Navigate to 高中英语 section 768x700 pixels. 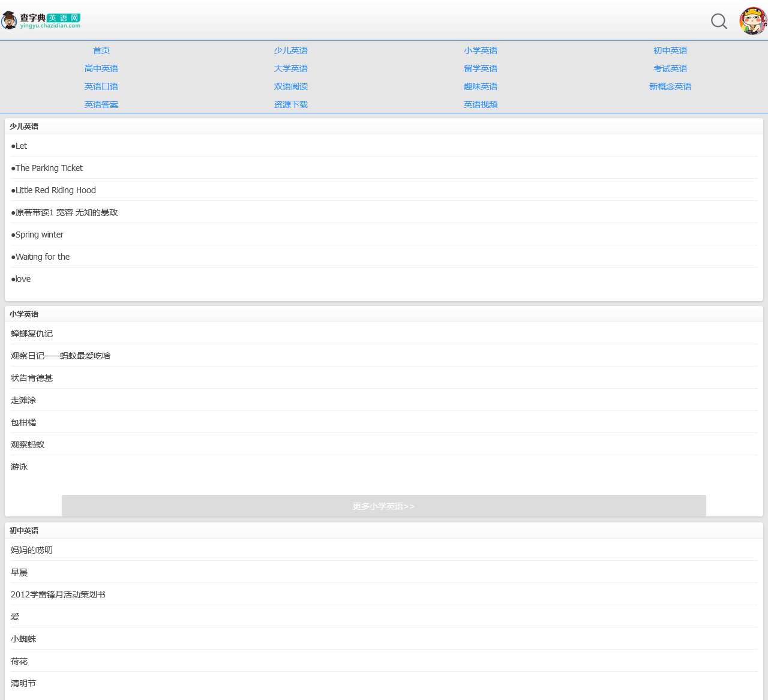pyautogui.click(x=101, y=68)
